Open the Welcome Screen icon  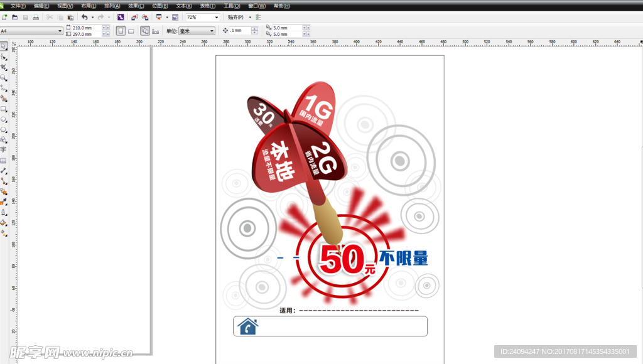tap(175, 17)
